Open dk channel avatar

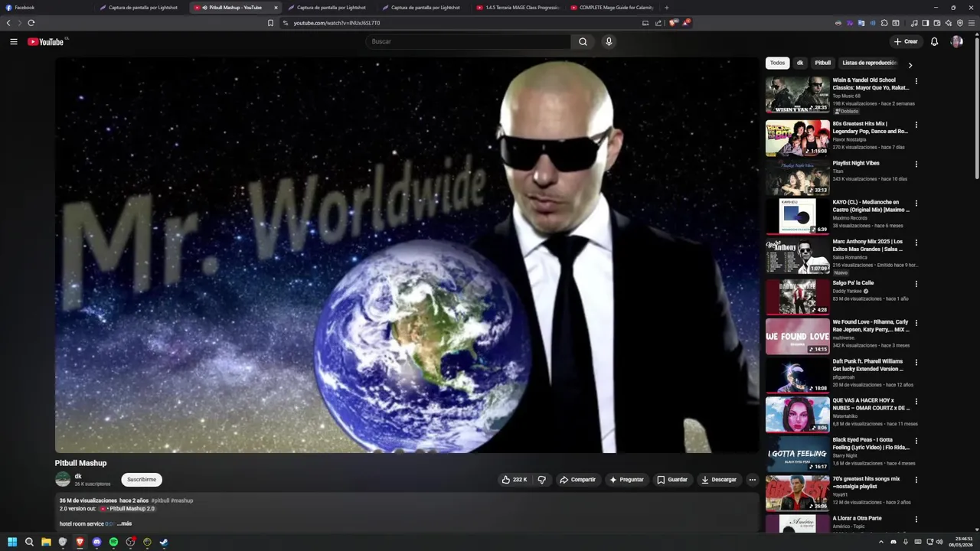[63, 480]
